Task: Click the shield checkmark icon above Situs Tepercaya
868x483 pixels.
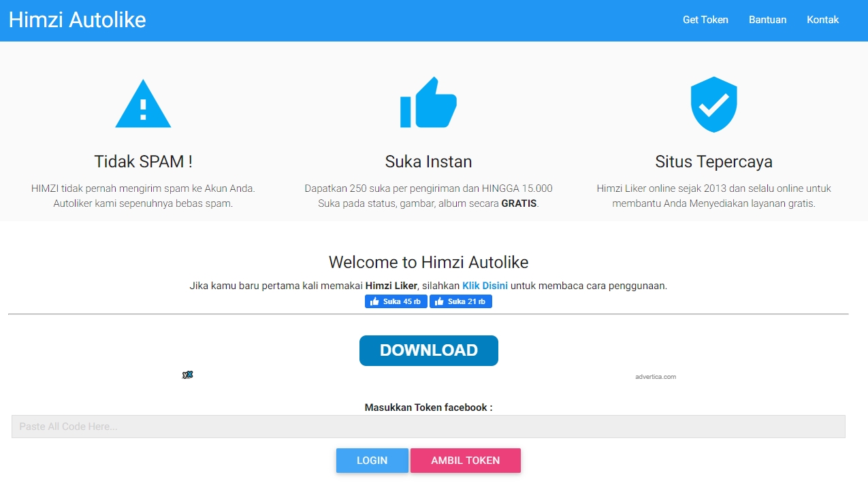Action: [x=713, y=103]
